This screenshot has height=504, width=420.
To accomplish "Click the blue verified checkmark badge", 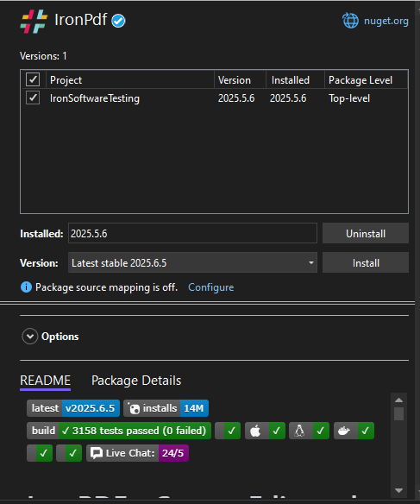I will click(x=118, y=21).
